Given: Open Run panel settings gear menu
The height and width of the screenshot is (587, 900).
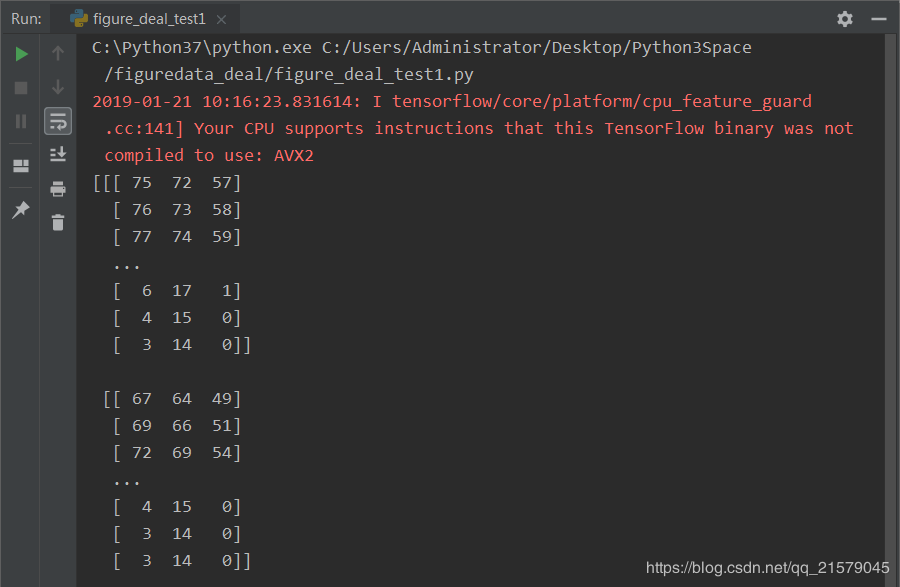Looking at the screenshot, I should [845, 19].
